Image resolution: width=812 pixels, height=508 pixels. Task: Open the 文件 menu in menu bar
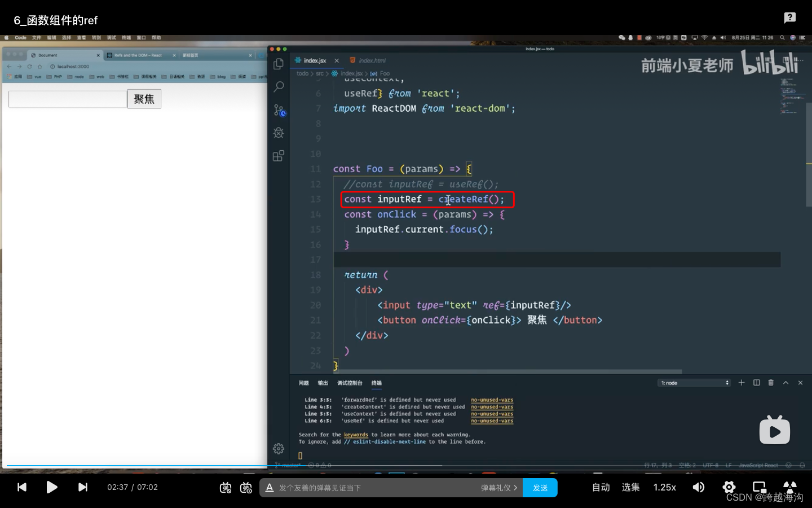[x=37, y=38]
